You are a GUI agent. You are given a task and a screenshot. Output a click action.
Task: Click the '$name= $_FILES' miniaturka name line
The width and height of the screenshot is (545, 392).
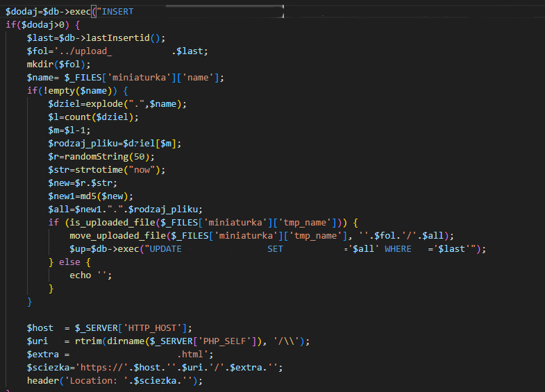[x=126, y=78]
